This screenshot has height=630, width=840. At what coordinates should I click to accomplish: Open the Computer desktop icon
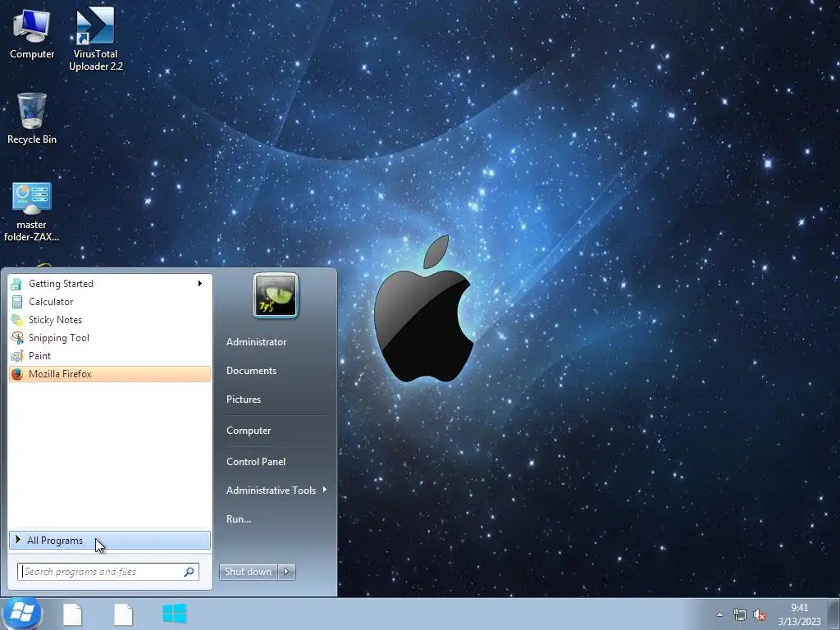(x=32, y=34)
